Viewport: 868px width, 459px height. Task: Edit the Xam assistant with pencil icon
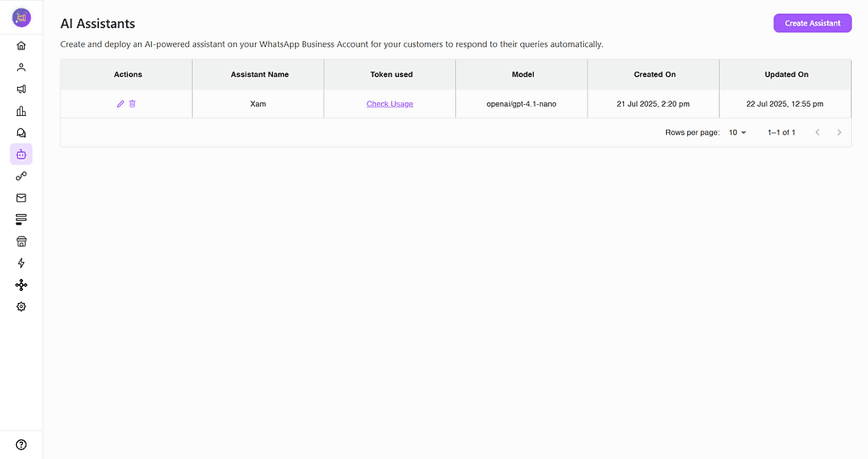click(x=120, y=103)
